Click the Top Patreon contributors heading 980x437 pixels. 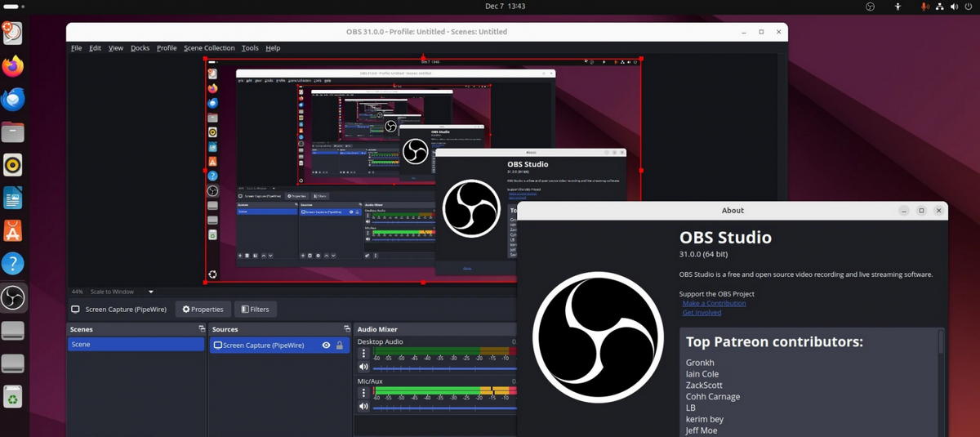tap(774, 342)
